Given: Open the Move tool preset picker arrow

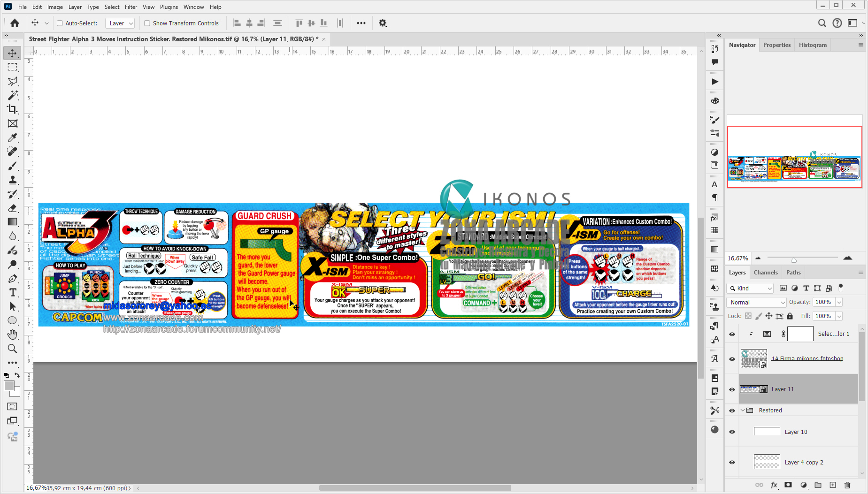Looking at the screenshot, I should point(46,23).
